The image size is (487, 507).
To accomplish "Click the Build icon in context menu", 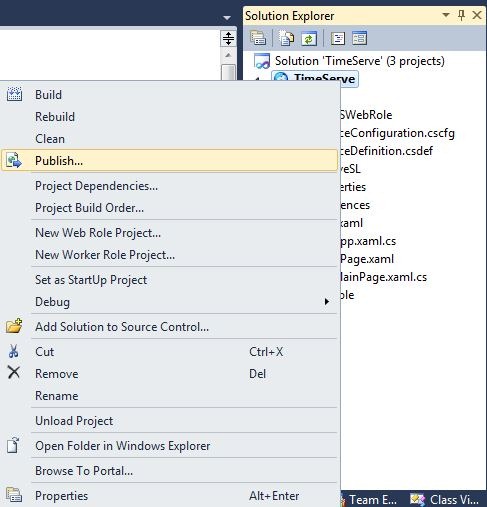I will pos(14,95).
